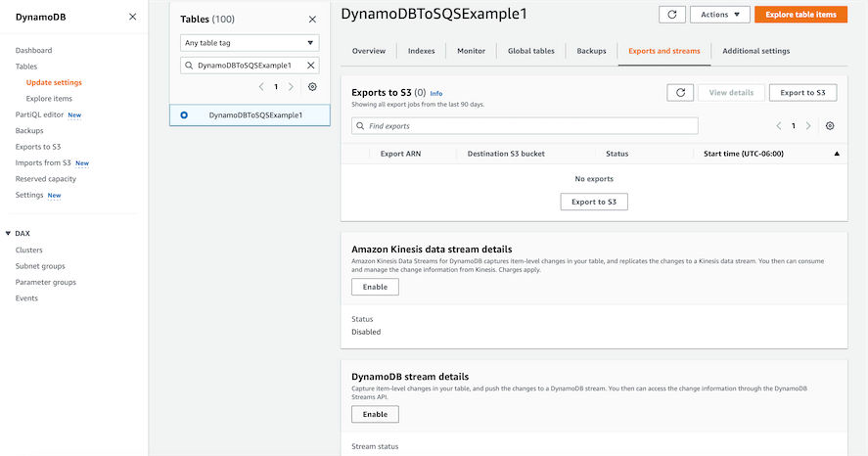Select the DynamoDBToSQSExample1 radio button

pos(184,114)
